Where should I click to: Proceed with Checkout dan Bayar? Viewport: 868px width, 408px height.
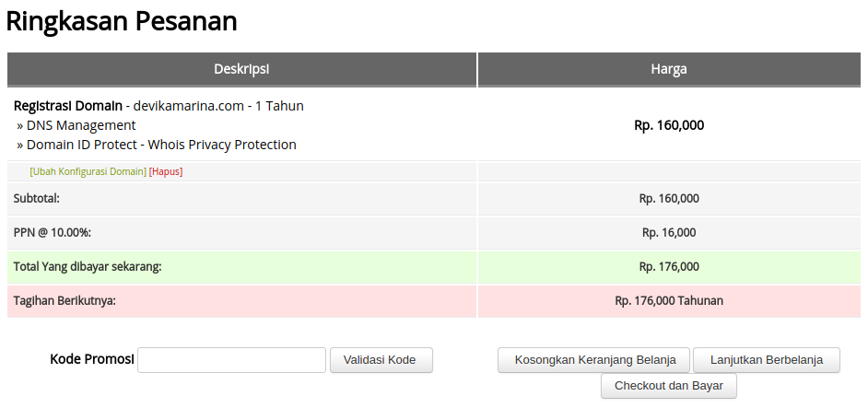point(668,386)
